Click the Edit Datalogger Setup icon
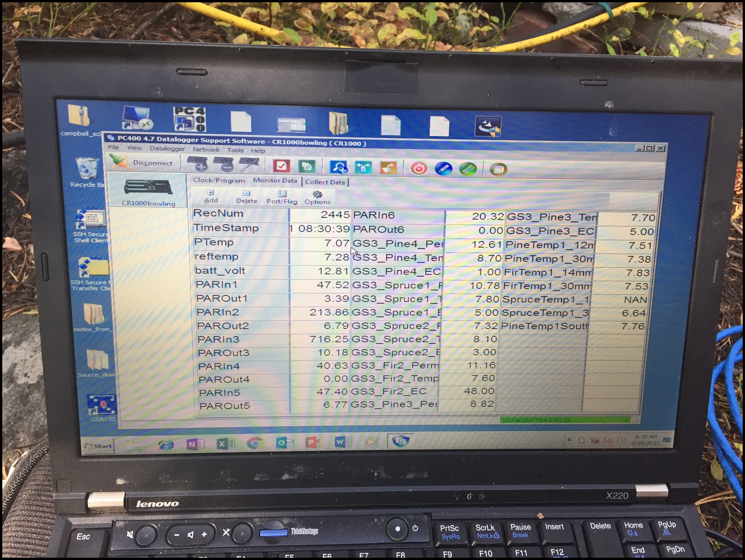 (249, 164)
